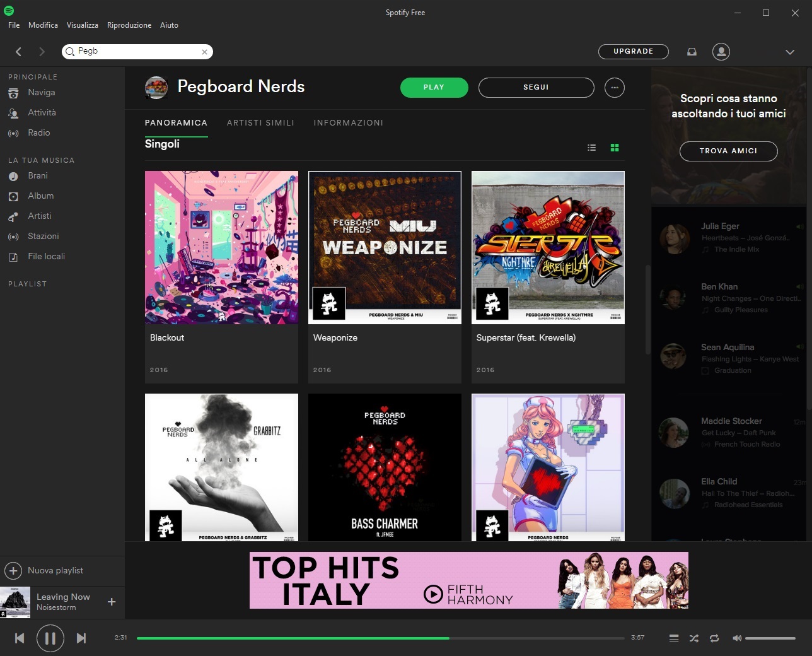
Task: Switch singles to list view
Action: tap(591, 148)
